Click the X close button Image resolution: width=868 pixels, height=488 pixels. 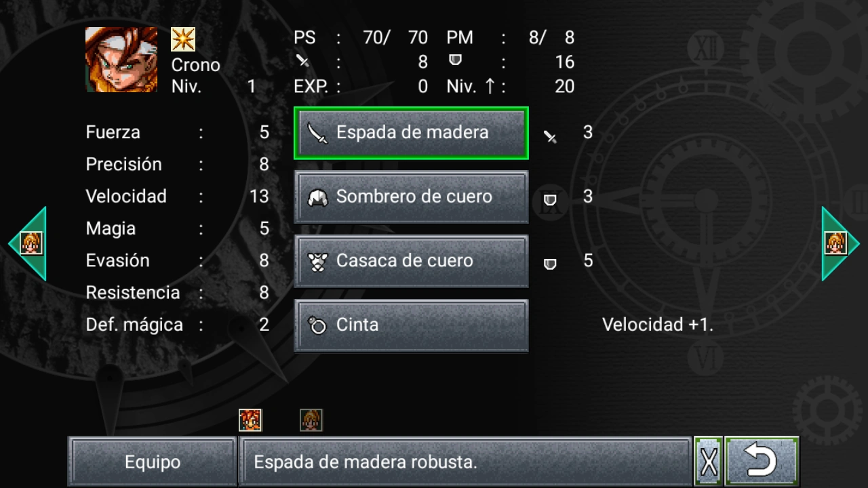tap(709, 462)
